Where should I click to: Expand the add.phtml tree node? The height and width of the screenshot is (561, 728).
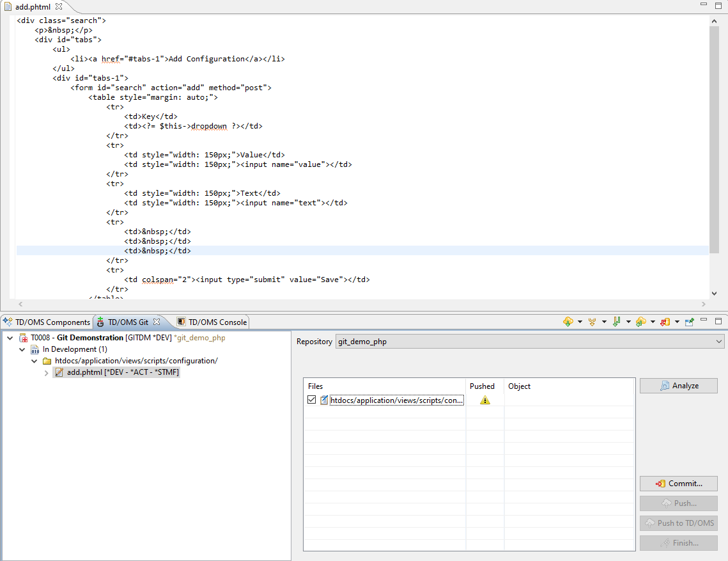[x=47, y=373]
